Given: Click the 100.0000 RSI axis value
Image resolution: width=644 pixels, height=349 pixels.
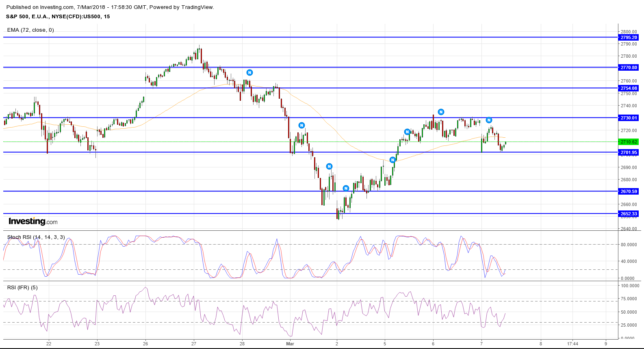Looking at the screenshot, I should 630,286.
